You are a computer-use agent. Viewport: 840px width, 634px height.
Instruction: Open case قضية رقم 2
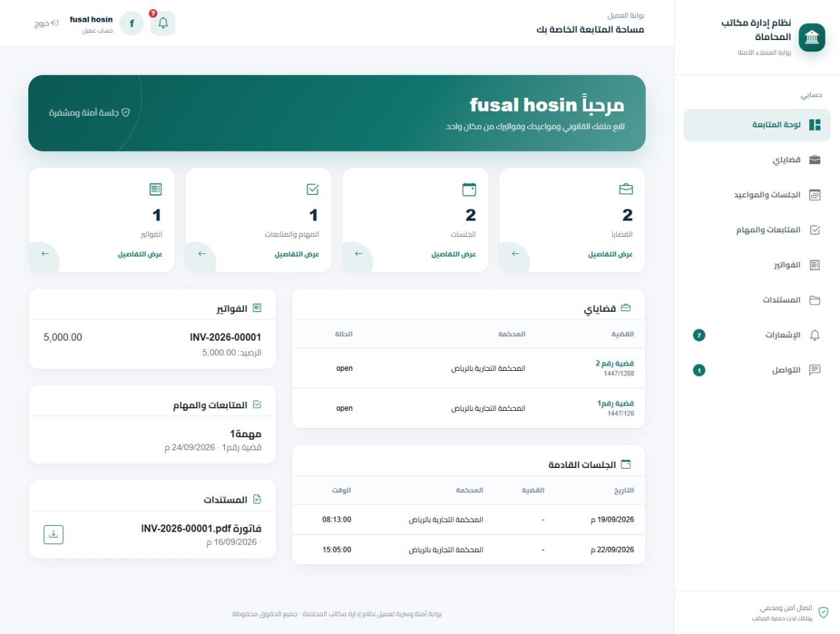615,363
